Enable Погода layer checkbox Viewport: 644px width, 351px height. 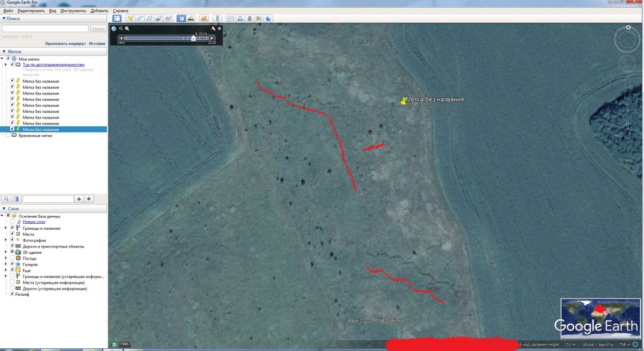pos(12,258)
